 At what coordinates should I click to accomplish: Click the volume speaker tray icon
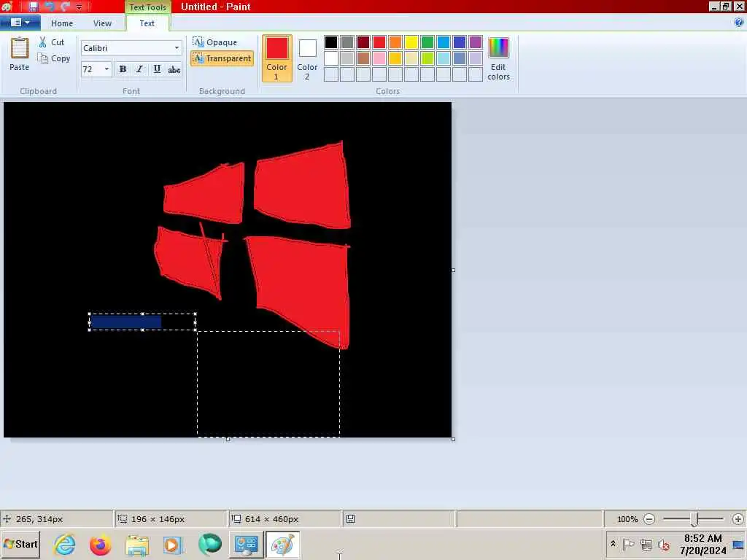click(663, 544)
